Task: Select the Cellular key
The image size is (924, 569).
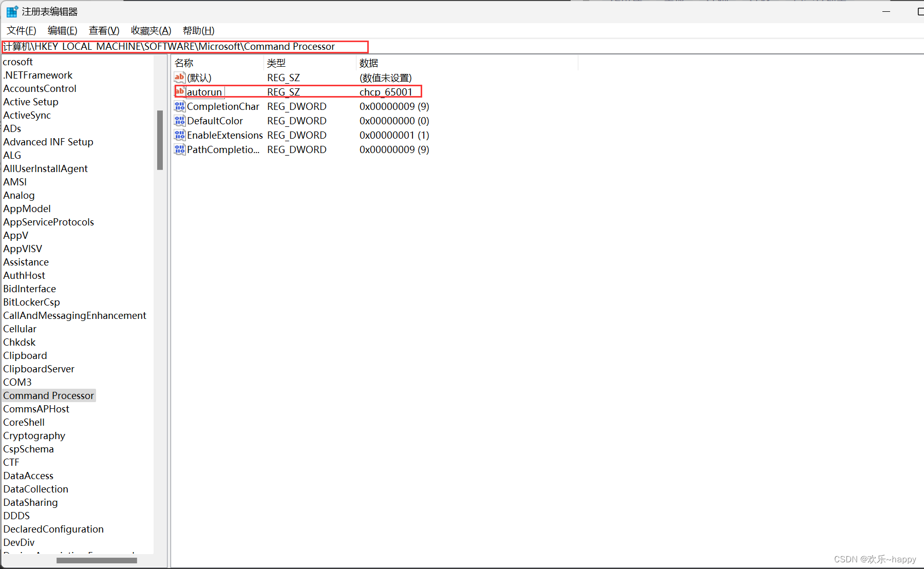Action: [x=20, y=329]
